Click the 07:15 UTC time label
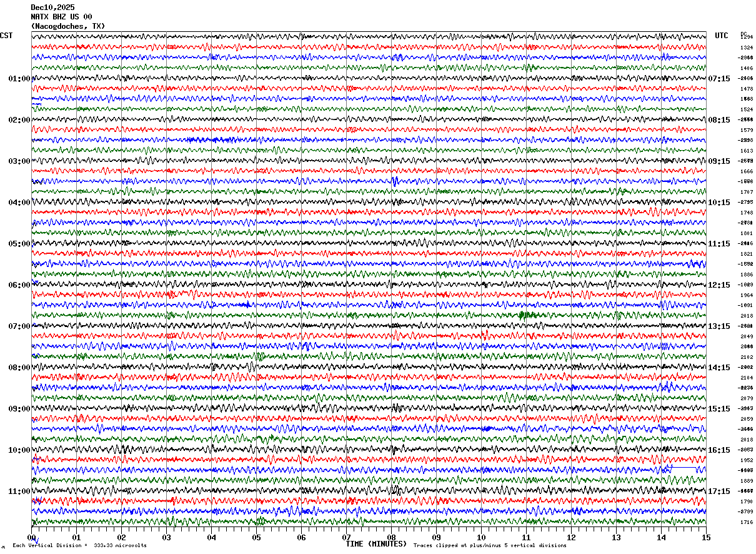The image size is (756, 554). point(719,79)
